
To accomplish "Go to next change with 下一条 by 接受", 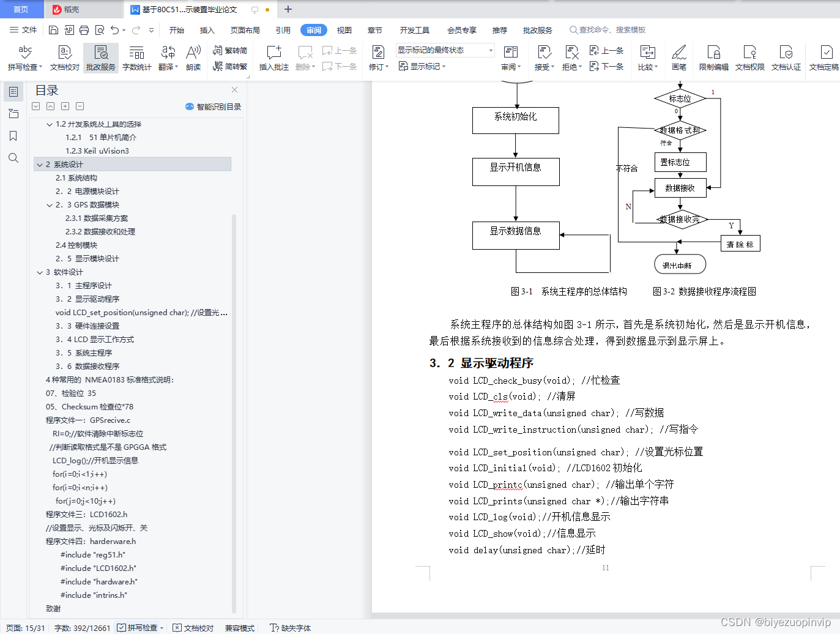I will [607, 66].
